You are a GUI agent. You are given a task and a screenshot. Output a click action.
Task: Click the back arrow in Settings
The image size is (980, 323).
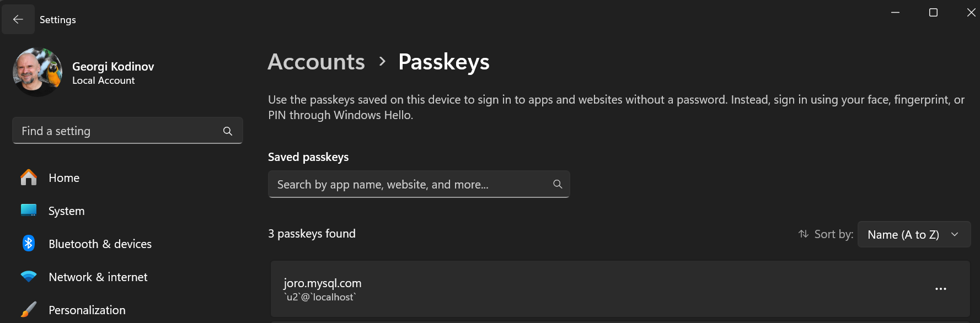tap(18, 19)
